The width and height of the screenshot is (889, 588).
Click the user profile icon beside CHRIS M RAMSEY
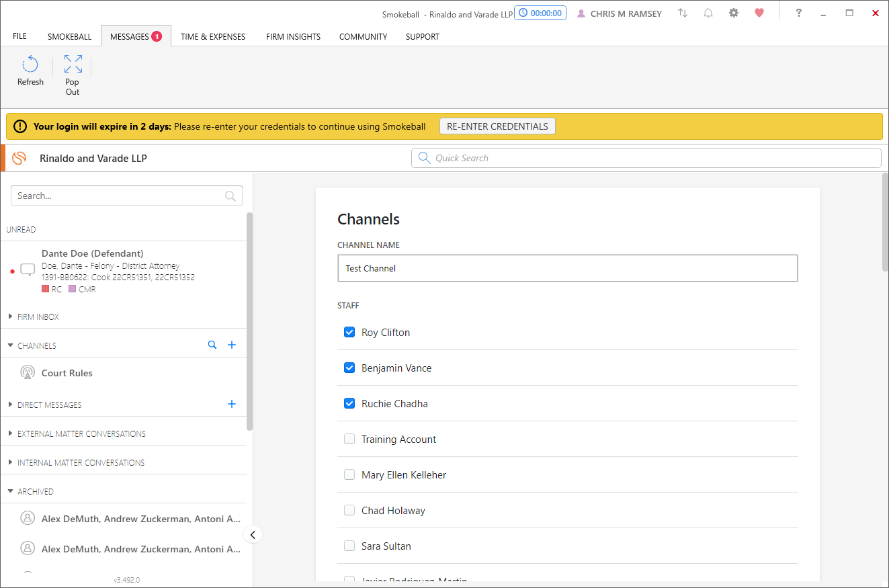click(581, 13)
